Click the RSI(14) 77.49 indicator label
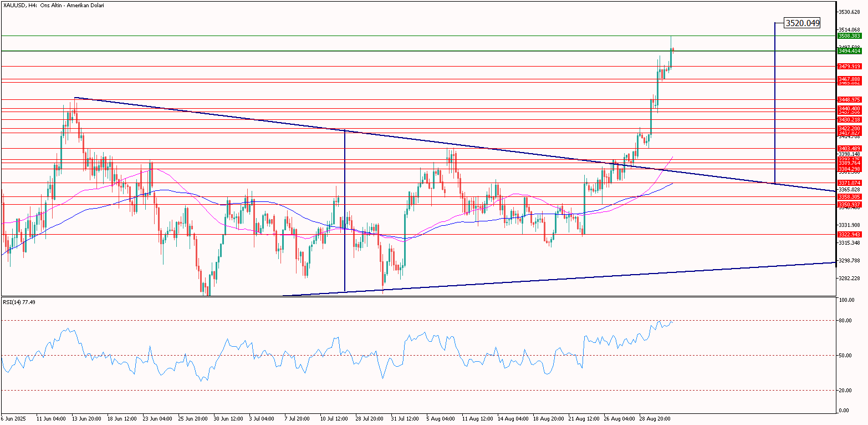The height and width of the screenshot is (425, 868). click(19, 302)
